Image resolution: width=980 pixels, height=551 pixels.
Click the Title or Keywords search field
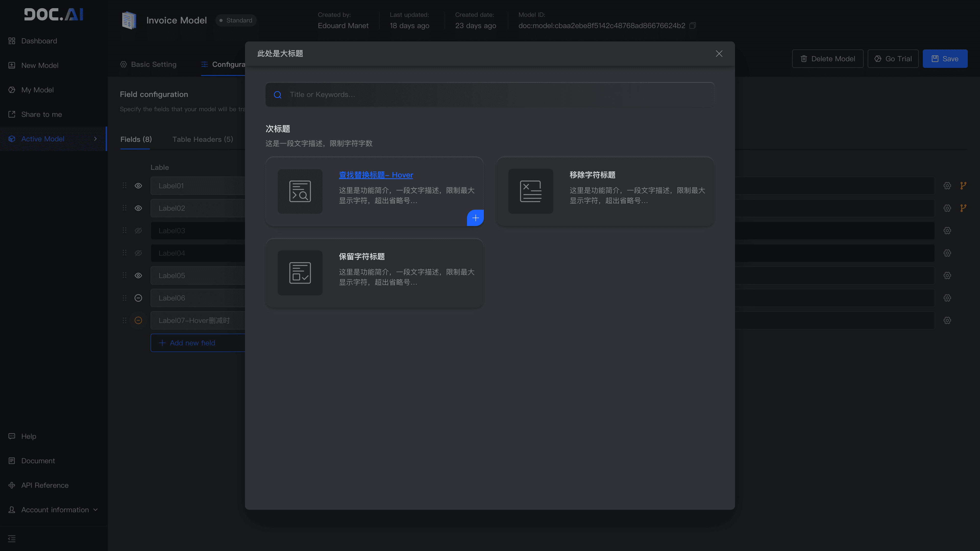(x=490, y=95)
